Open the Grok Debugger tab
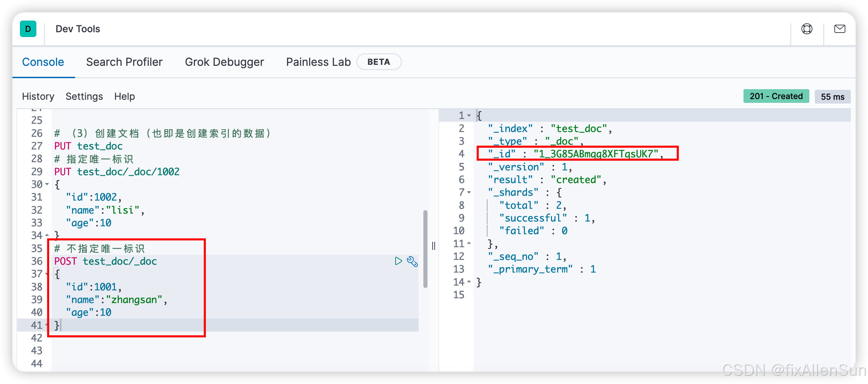Image resolution: width=868 pixels, height=384 pixels. (224, 62)
